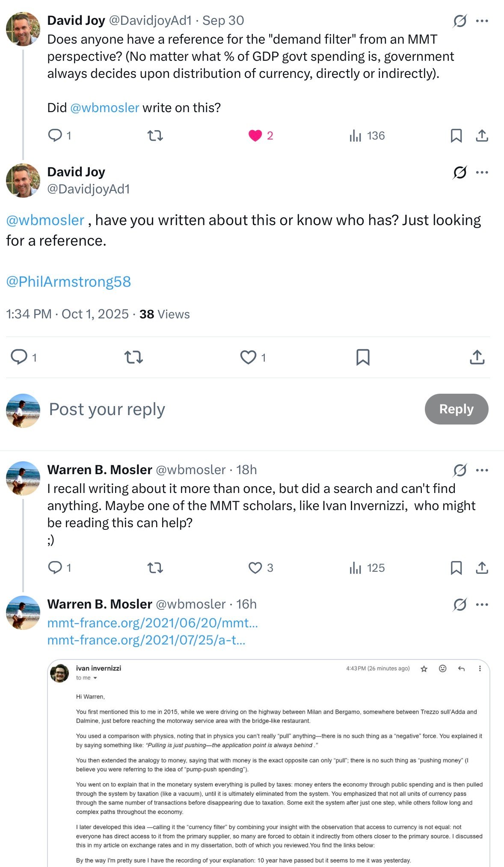Image resolution: width=504 pixels, height=867 pixels.
Task: Star the email from ivan invernizzi
Action: pos(424,669)
